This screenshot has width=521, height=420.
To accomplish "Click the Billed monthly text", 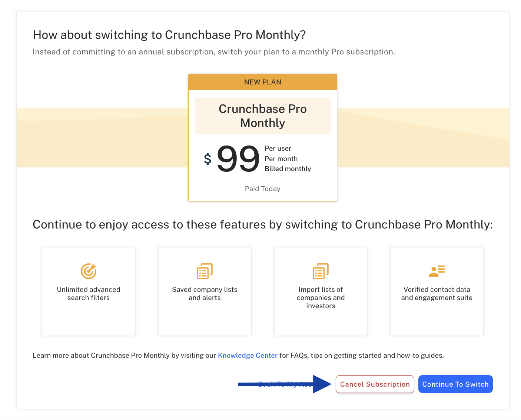I will click(288, 169).
